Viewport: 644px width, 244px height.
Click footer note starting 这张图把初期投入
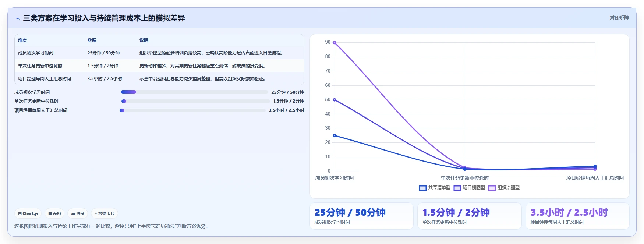pyautogui.click(x=112, y=226)
